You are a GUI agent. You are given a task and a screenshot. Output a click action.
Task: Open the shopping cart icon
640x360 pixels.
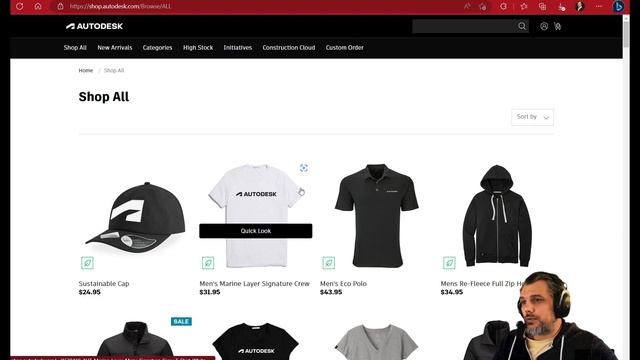tap(558, 26)
